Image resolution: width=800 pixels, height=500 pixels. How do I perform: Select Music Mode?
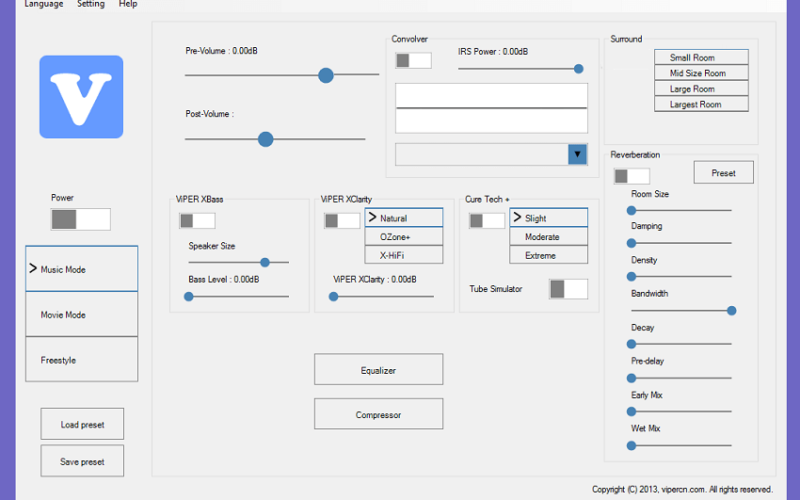(82, 269)
